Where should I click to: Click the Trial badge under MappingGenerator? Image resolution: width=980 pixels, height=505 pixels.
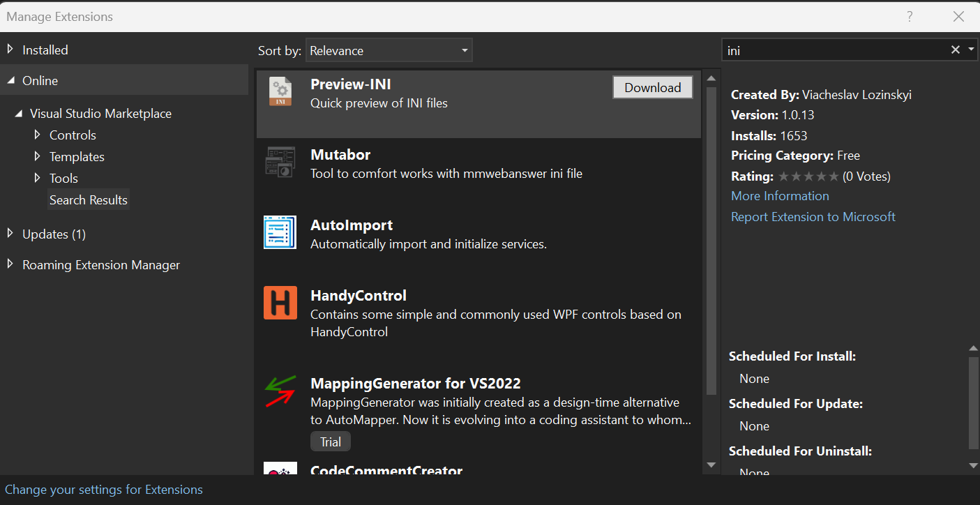(x=331, y=442)
